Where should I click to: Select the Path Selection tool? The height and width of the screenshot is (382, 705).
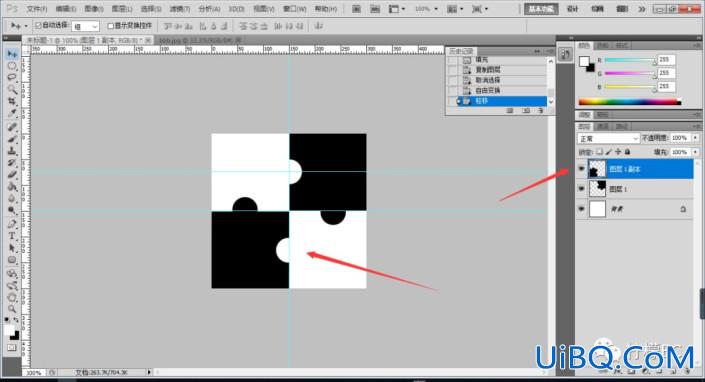point(12,248)
